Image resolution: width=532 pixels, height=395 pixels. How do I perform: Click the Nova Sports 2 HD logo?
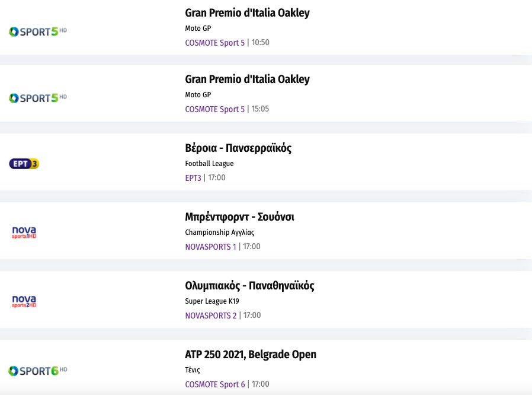24,301
